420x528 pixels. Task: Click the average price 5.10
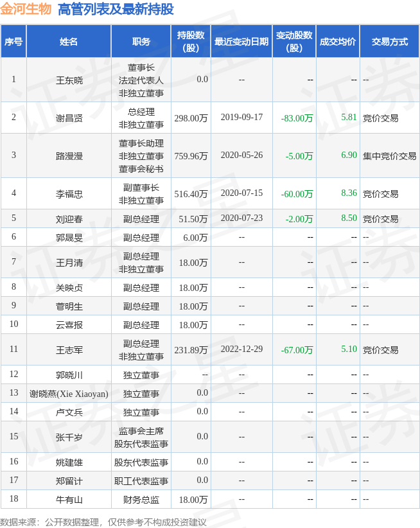tap(349, 349)
